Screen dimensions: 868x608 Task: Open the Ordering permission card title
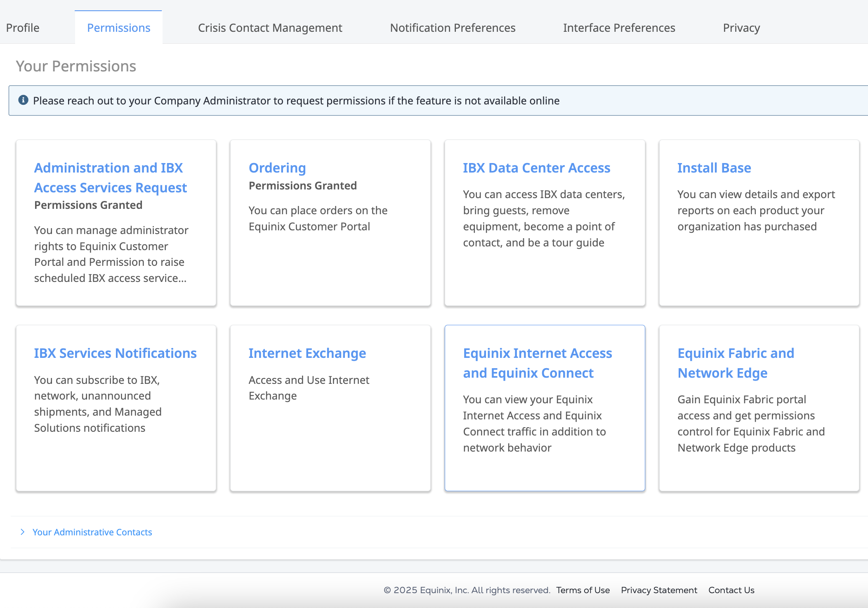pyautogui.click(x=277, y=168)
